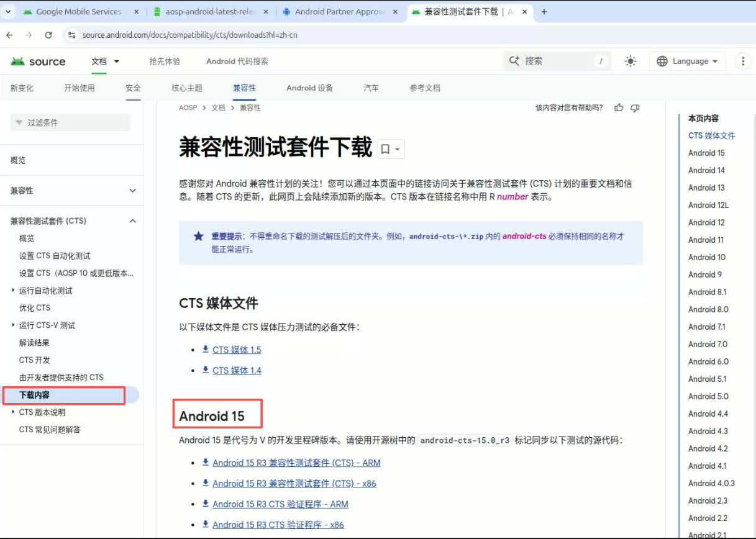This screenshot has width=756, height=539.
Task: Open the bookmark dropdown beside page title
Action: click(x=391, y=149)
